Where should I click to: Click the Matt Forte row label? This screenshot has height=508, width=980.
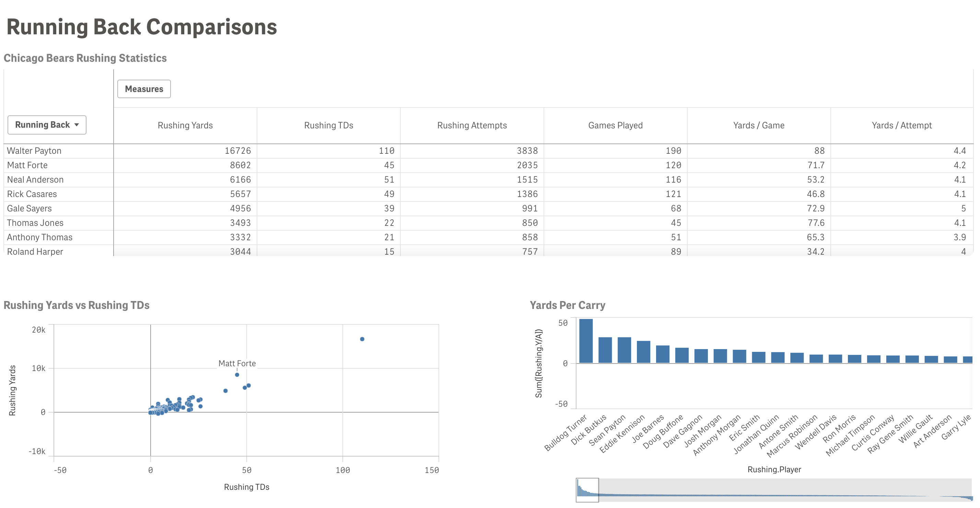click(x=27, y=165)
